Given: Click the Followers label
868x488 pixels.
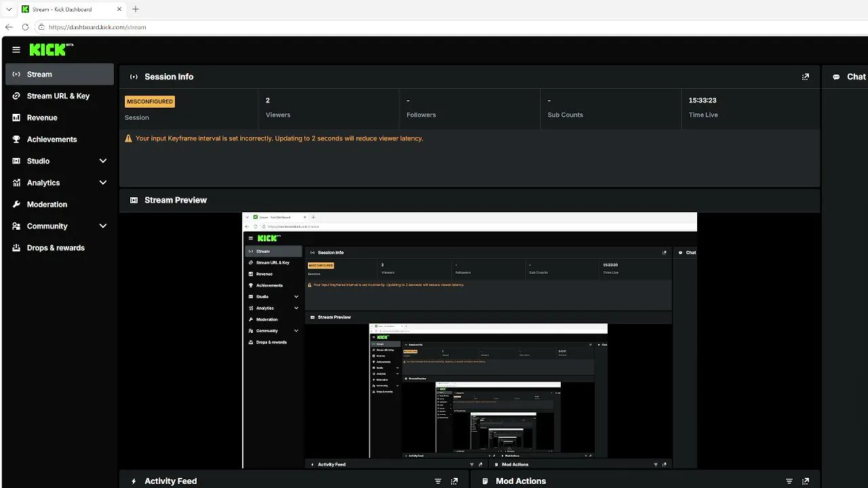Looking at the screenshot, I should point(421,115).
